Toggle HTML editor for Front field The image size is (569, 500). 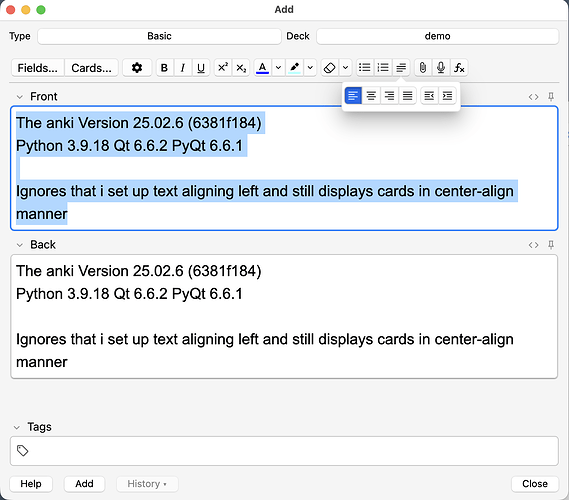[x=533, y=97]
